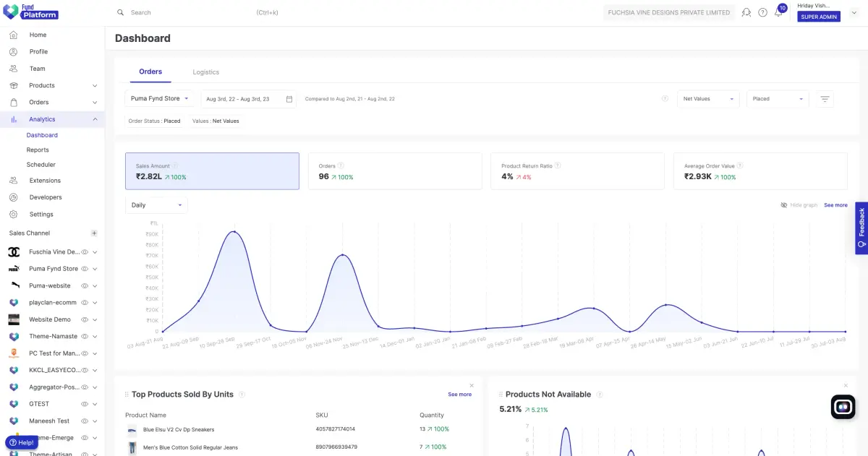
Task: Close the Top Products Sold By Units card
Action: tap(472, 385)
